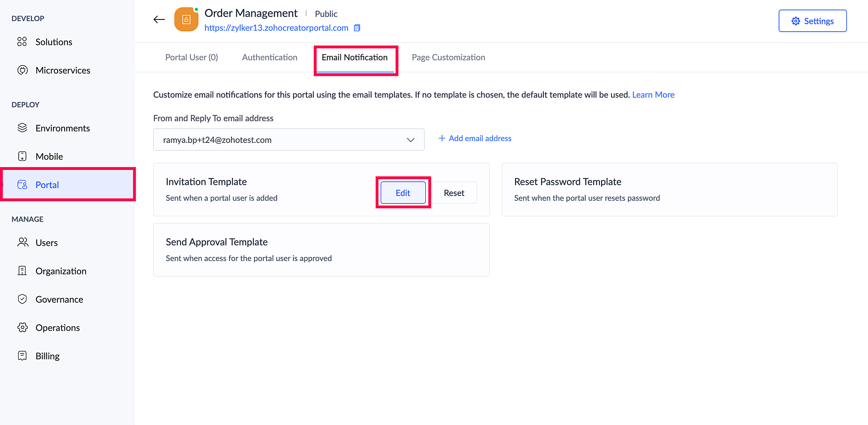Copy the portal URL with copy icon

pos(357,28)
